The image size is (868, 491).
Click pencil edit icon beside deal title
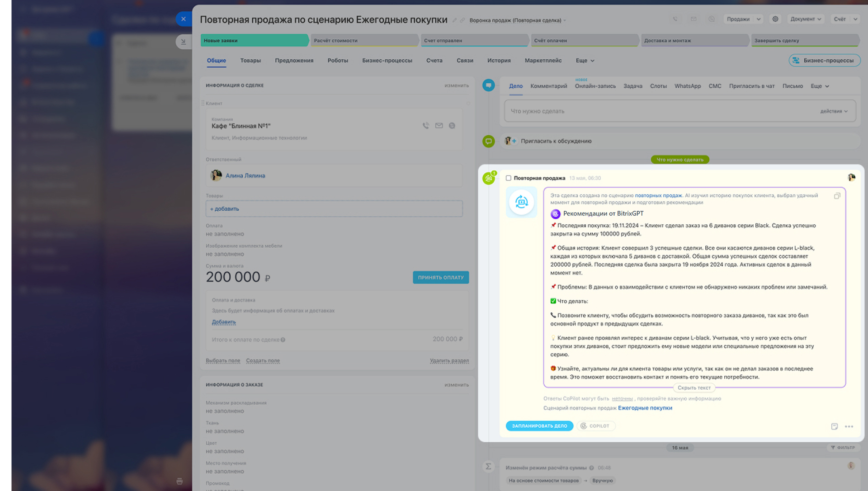click(x=455, y=20)
